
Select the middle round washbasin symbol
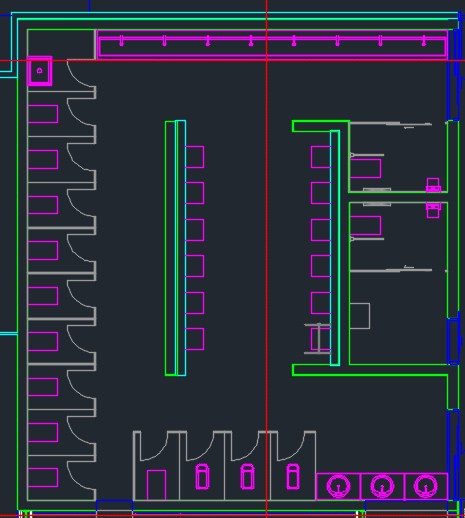coord(382,486)
